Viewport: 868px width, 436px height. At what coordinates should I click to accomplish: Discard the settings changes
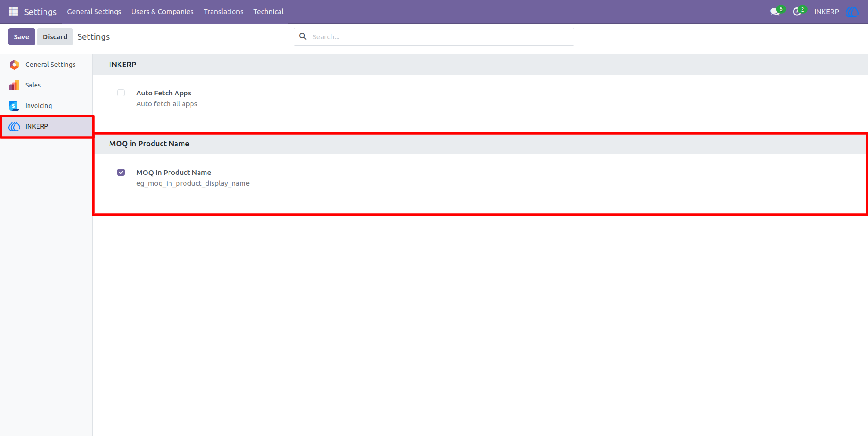coord(55,36)
